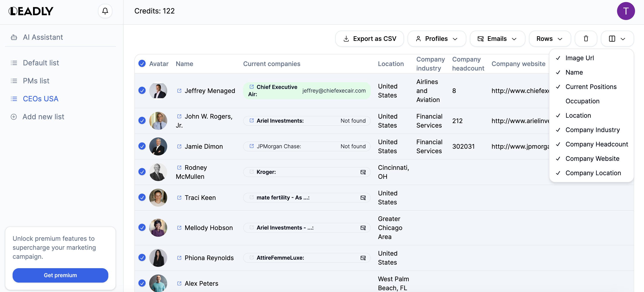Viewport: 644px width, 292px height.
Task: Uncheck Jeffrey Menaged's row checkbox
Action: tap(142, 90)
